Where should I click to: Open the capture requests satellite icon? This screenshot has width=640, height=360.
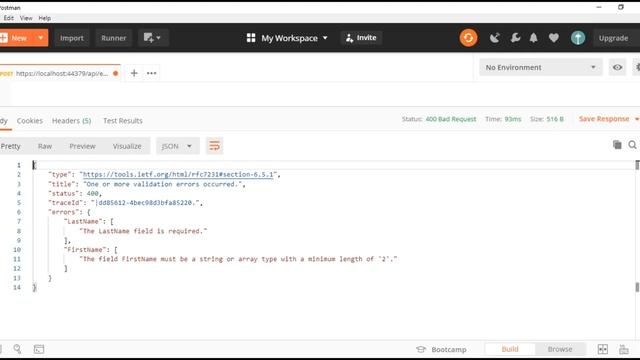click(494, 38)
